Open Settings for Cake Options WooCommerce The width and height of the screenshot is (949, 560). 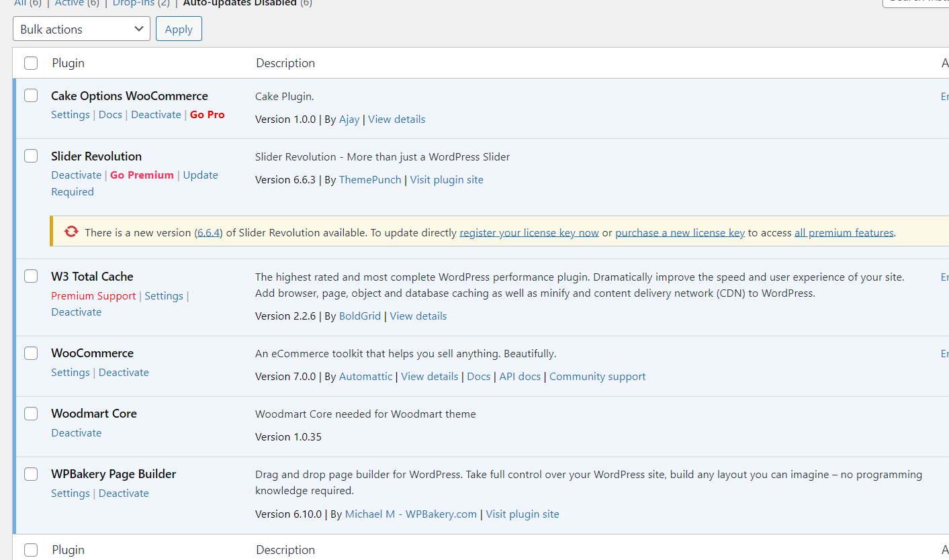pyautogui.click(x=71, y=115)
